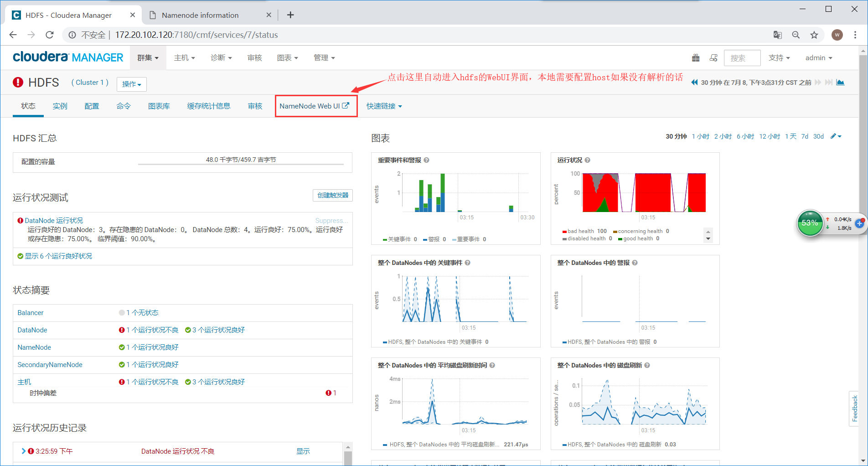
Task: Click the green 53% network monitor widget
Action: (x=810, y=223)
